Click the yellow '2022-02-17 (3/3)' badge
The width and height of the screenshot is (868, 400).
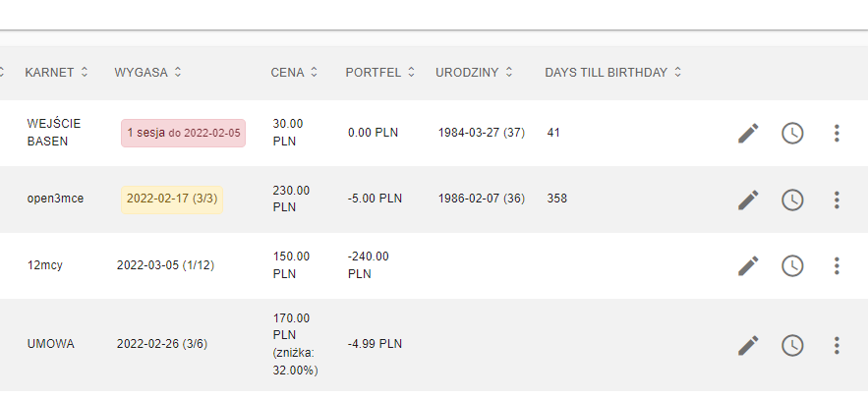click(x=172, y=200)
